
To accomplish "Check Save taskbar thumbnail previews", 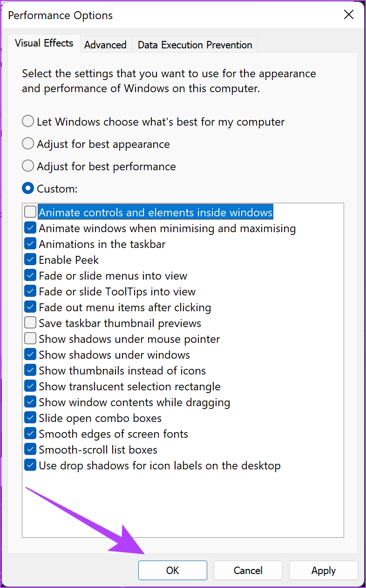I will click(x=30, y=323).
